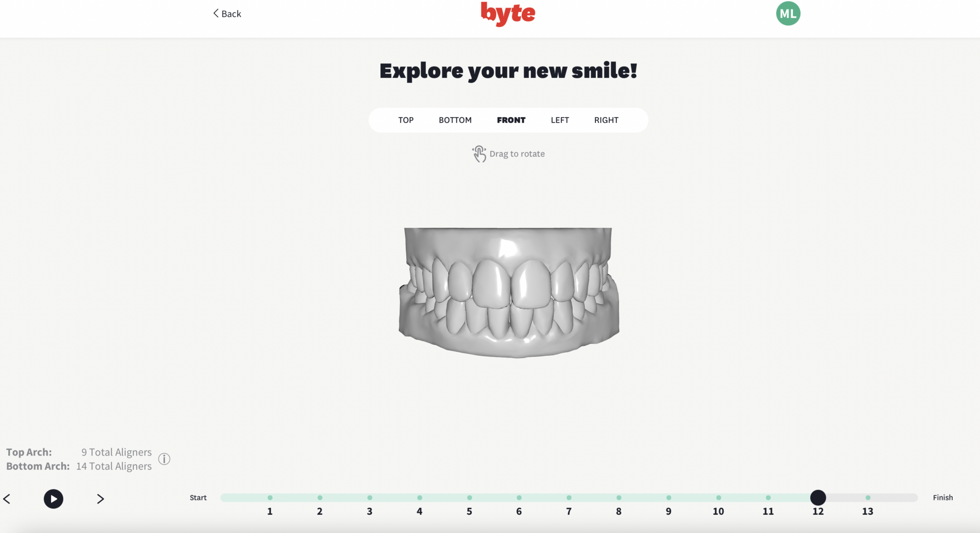Select the FRONT view tab
The height and width of the screenshot is (533, 980).
click(x=511, y=120)
